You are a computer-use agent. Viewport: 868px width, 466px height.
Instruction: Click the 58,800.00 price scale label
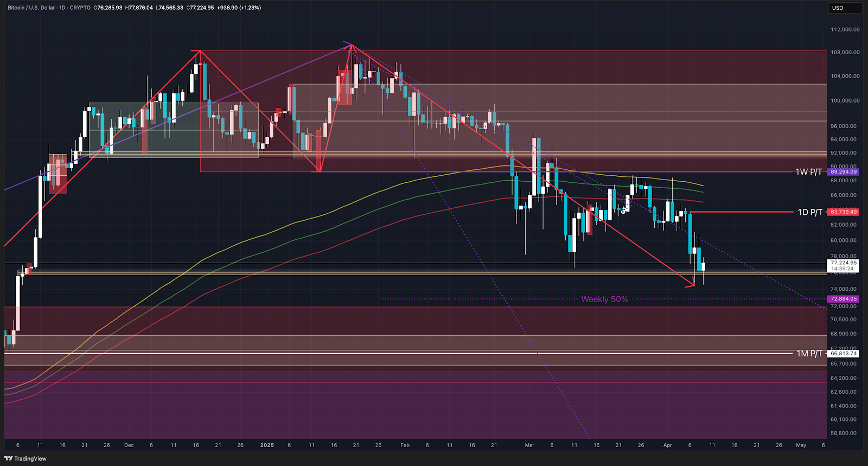pyautogui.click(x=845, y=433)
